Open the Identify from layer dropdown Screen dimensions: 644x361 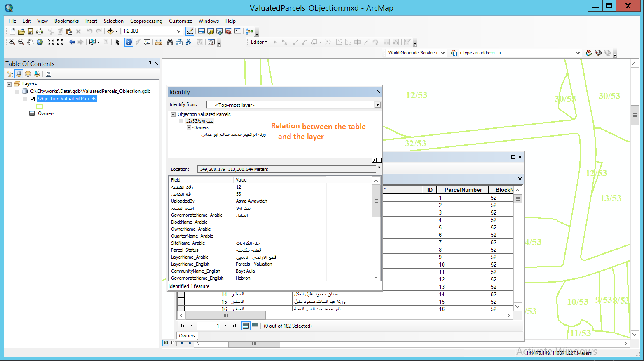[x=377, y=105]
